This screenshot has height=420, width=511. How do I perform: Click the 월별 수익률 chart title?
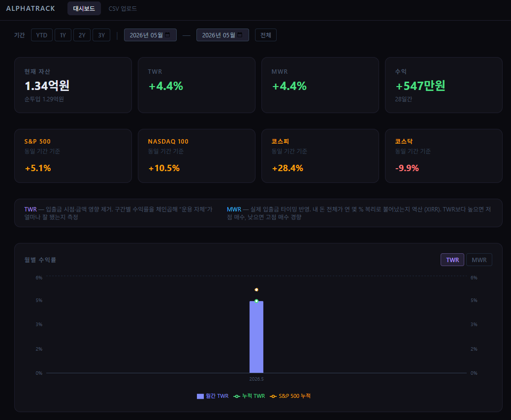pos(40,260)
